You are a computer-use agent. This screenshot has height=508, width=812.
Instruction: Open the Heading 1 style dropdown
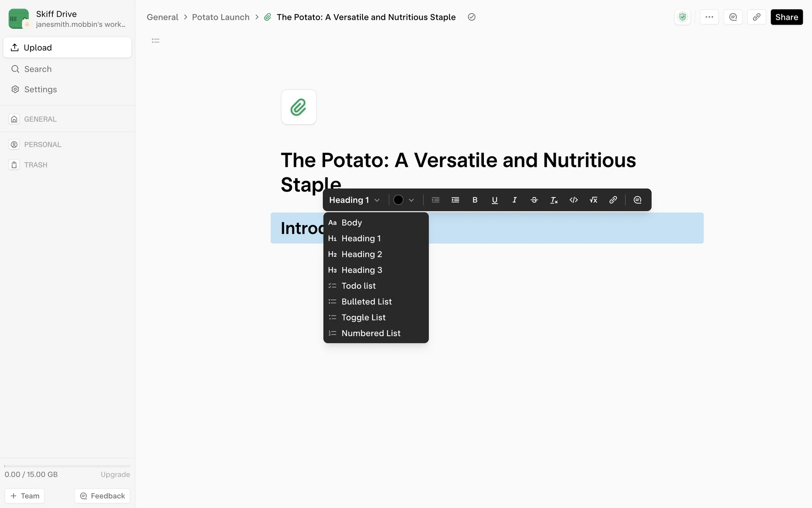coord(354,200)
